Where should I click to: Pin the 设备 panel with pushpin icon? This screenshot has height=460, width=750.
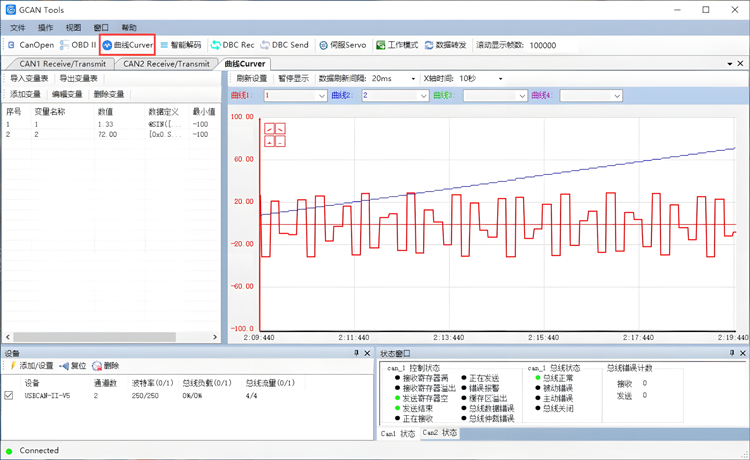click(355, 353)
